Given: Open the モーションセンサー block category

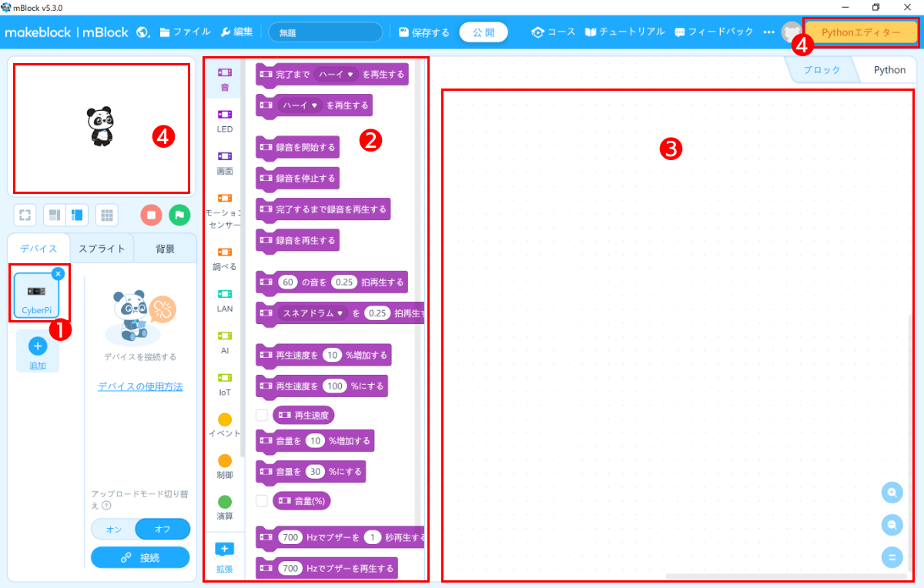Looking at the screenshot, I should click(x=225, y=210).
